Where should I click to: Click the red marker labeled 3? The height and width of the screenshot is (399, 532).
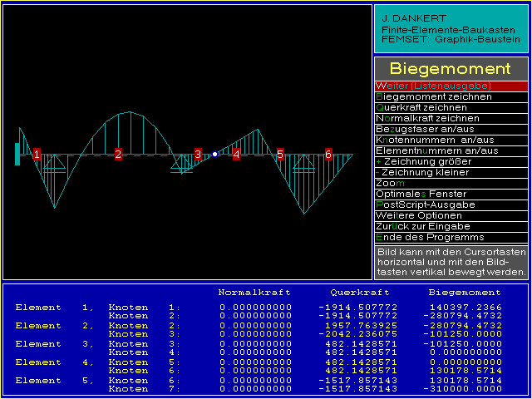198,154
